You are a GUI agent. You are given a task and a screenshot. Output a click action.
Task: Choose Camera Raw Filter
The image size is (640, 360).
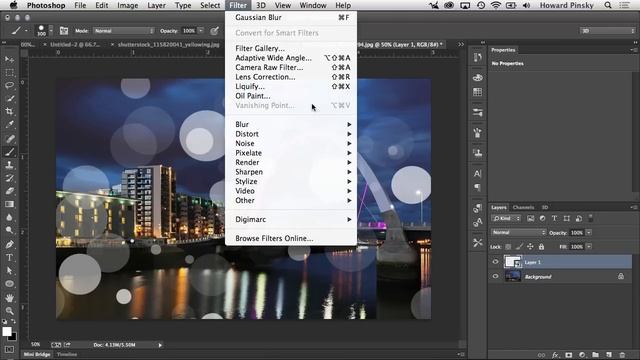coord(291,67)
